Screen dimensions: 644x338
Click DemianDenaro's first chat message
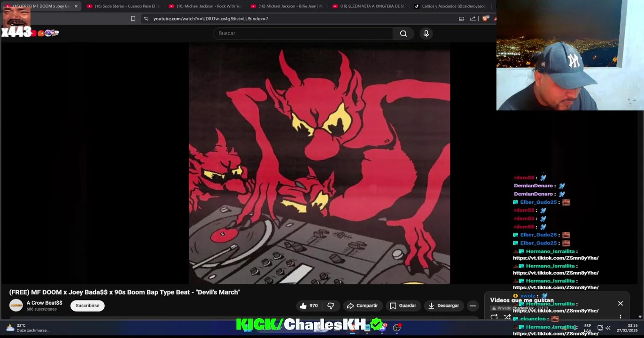(539, 186)
